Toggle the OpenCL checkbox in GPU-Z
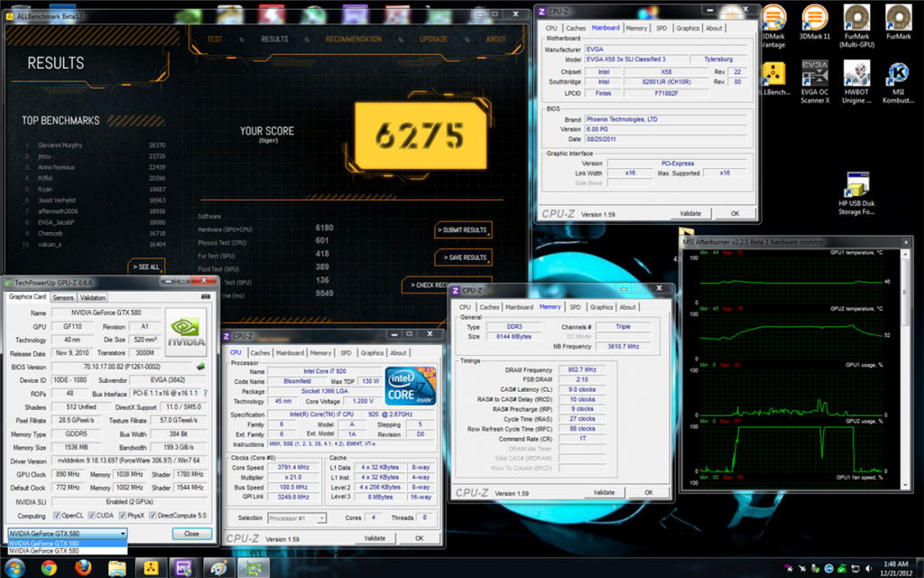The width and height of the screenshot is (924, 578). tap(57, 516)
